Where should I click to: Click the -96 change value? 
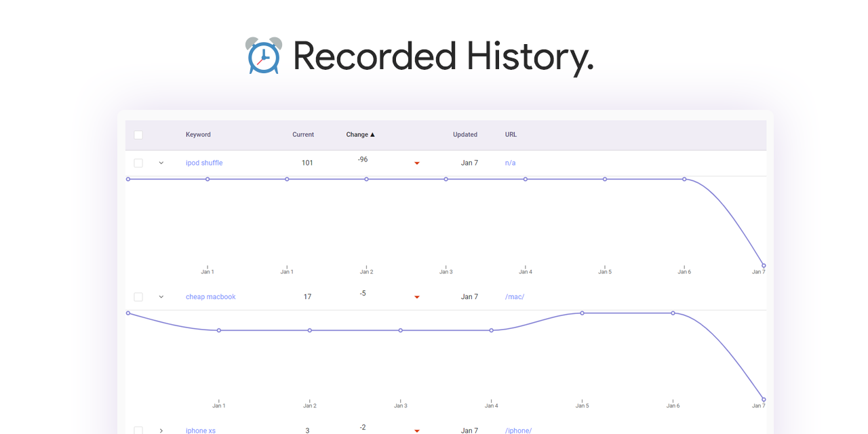pos(363,159)
